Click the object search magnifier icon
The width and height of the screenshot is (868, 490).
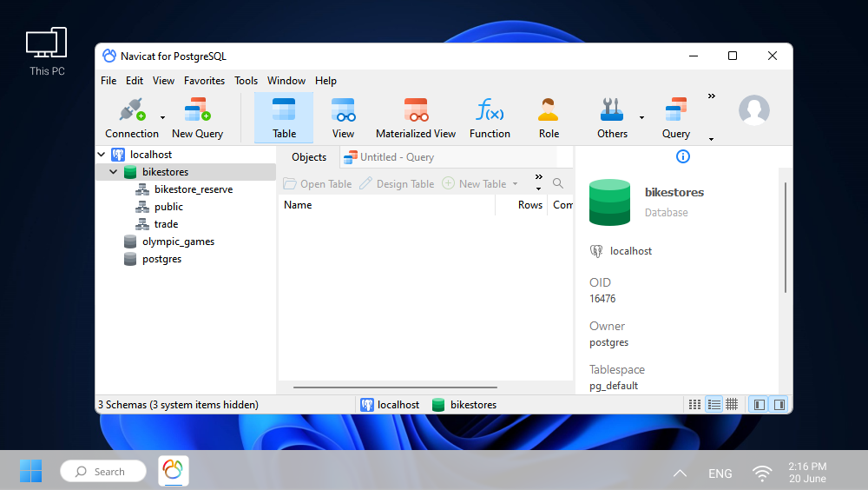click(x=558, y=183)
